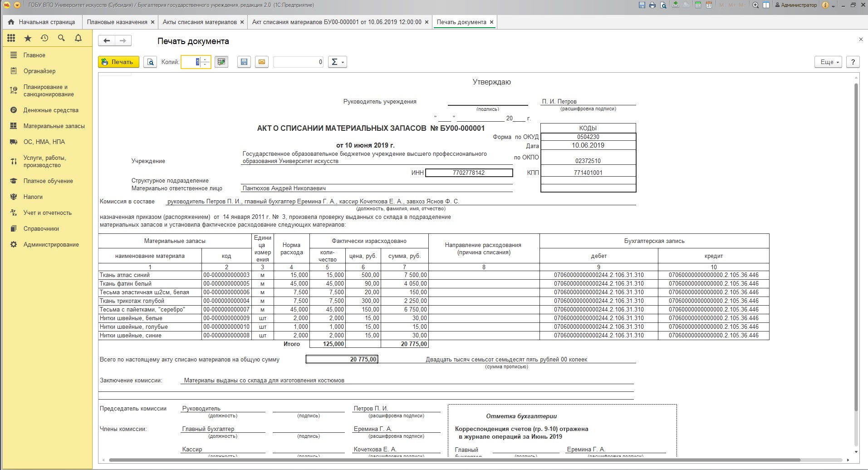Toggle the panel layout icon in the title bar
The image size is (868, 470).
tap(766, 5)
